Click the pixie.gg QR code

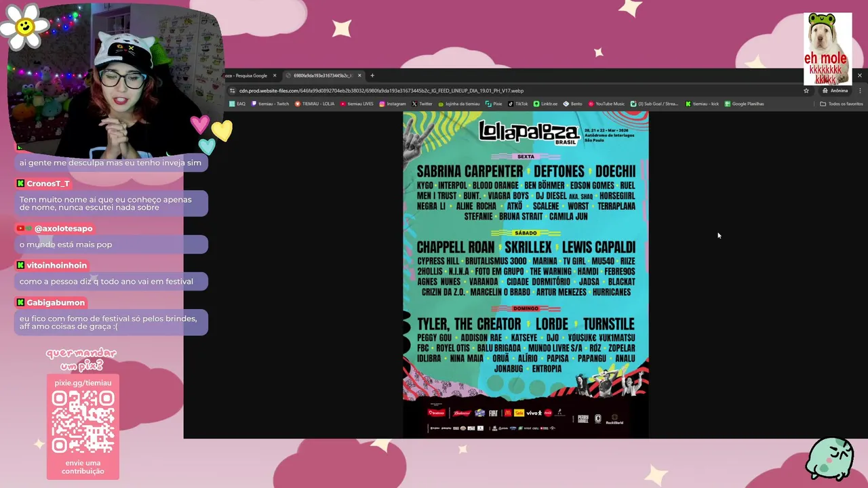tap(83, 422)
